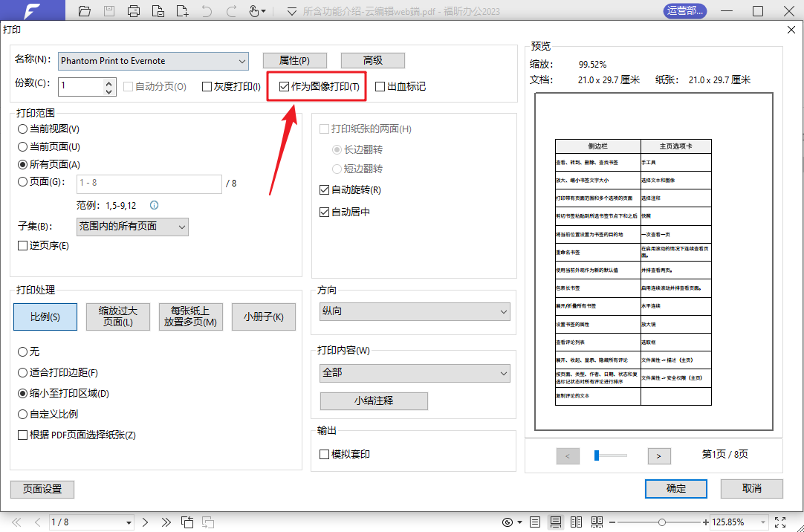Viewport: 804px width, 532px height.
Task: Activate the Hand tool icon
Action: [253, 11]
